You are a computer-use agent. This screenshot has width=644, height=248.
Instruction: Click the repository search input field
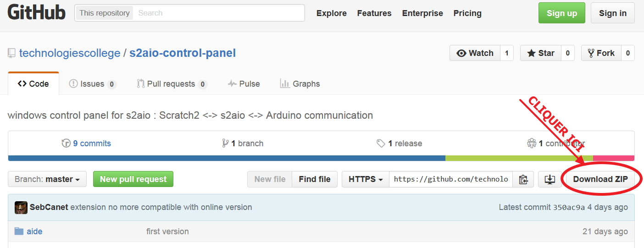(x=219, y=13)
